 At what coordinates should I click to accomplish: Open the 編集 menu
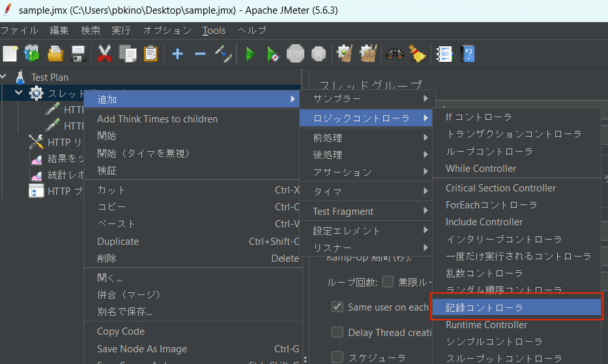click(59, 30)
